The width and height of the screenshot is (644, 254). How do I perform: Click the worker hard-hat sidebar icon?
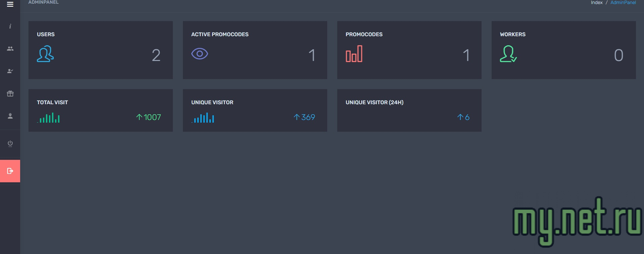[x=10, y=116]
